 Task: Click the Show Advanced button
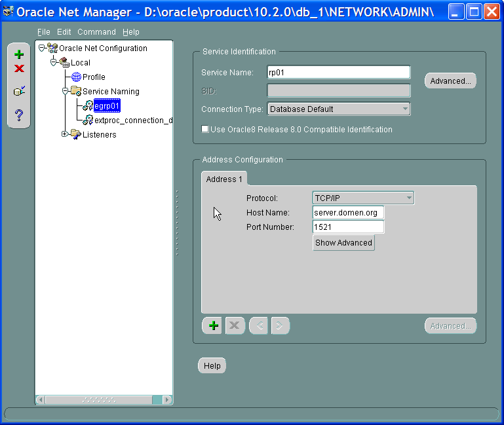tap(343, 242)
